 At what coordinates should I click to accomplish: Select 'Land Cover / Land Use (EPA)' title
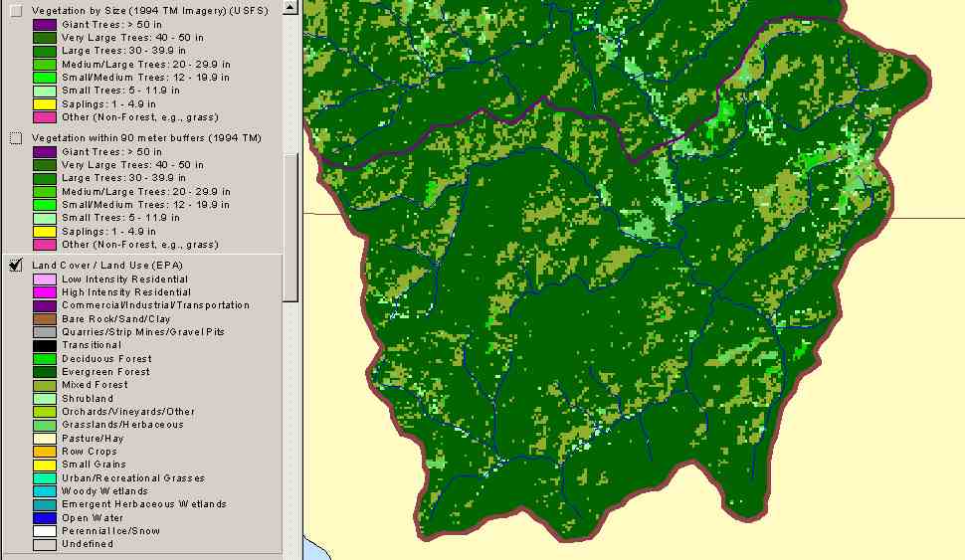tap(107, 266)
